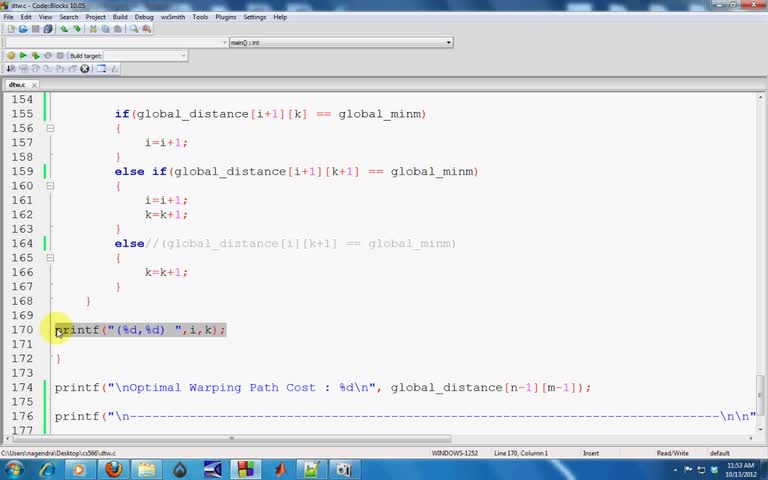The image size is (768, 480).
Task: Click the taskbar clock showing 11:53 AM
Action: click(741, 470)
